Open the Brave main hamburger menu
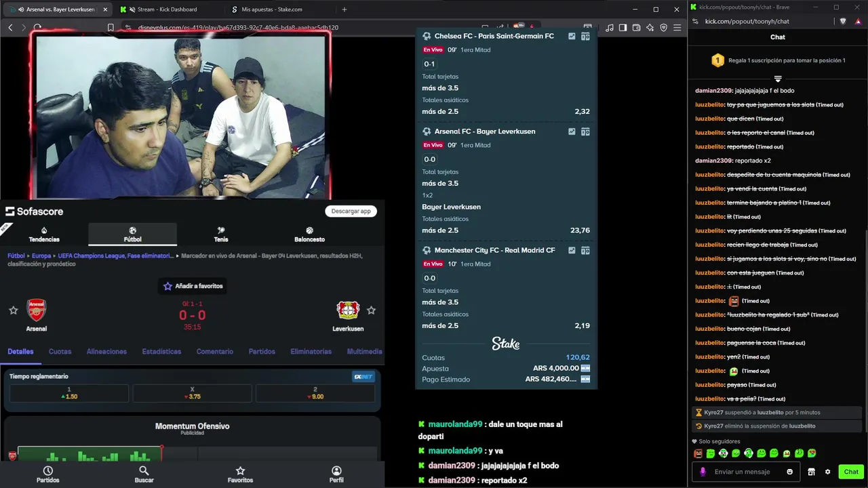This screenshot has height=488, width=868. pyautogui.click(x=677, y=28)
